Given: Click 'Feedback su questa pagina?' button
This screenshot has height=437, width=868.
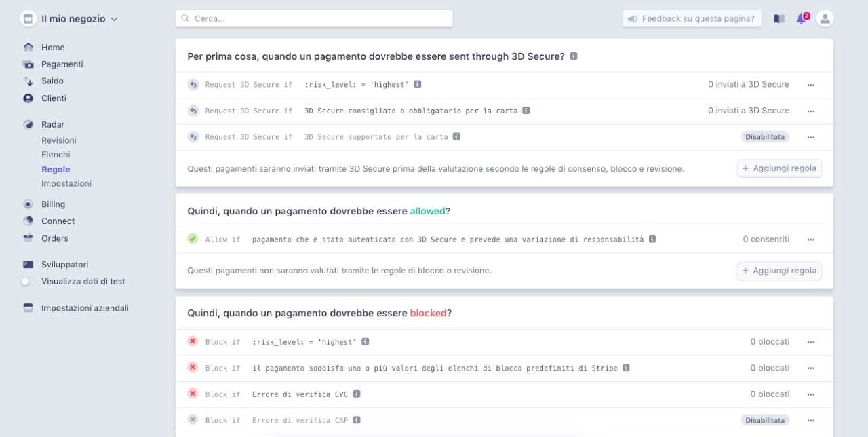Looking at the screenshot, I should pos(692,19).
